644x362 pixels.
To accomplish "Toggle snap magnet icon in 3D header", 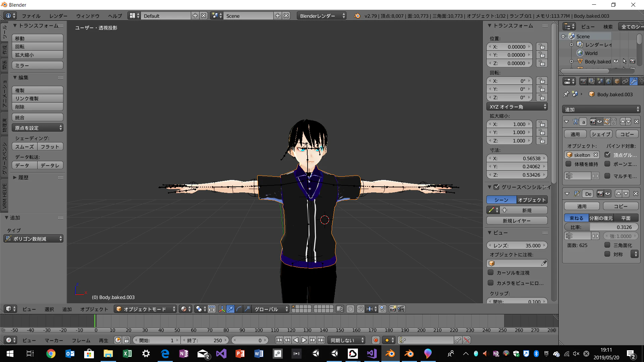I will 361,309.
